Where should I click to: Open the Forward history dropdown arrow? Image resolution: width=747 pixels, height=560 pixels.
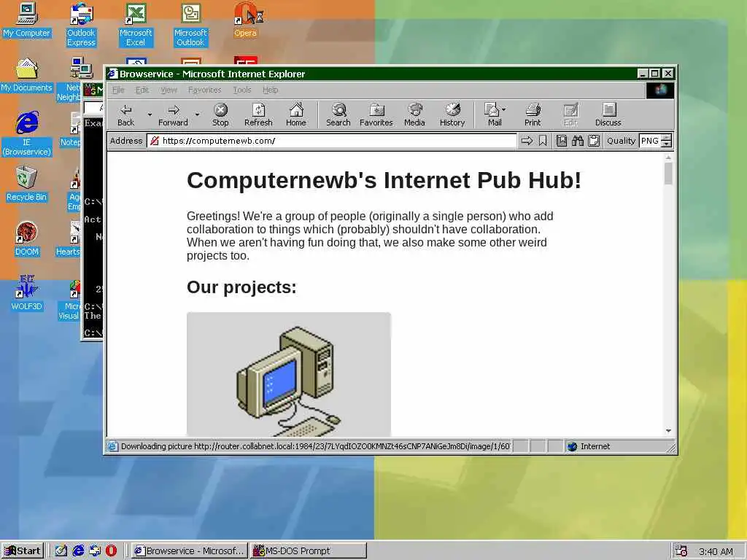click(x=197, y=115)
